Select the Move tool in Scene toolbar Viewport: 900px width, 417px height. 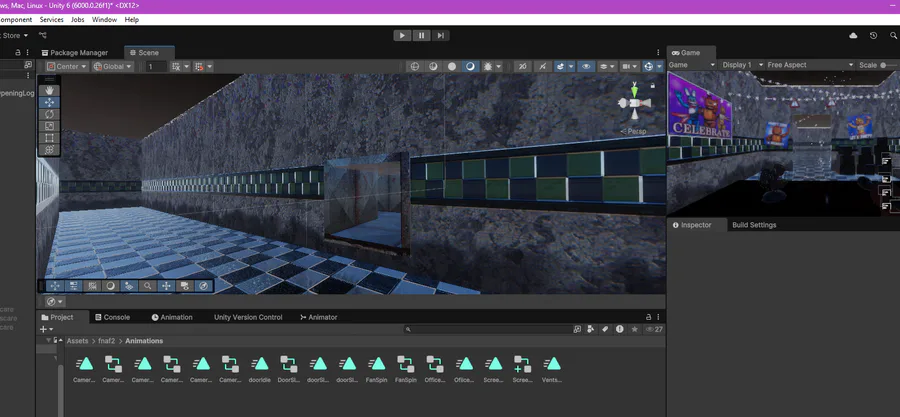pyautogui.click(x=49, y=102)
